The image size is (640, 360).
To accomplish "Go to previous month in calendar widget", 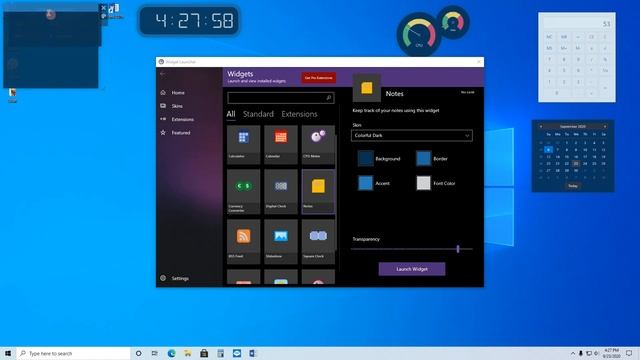I will [x=541, y=127].
